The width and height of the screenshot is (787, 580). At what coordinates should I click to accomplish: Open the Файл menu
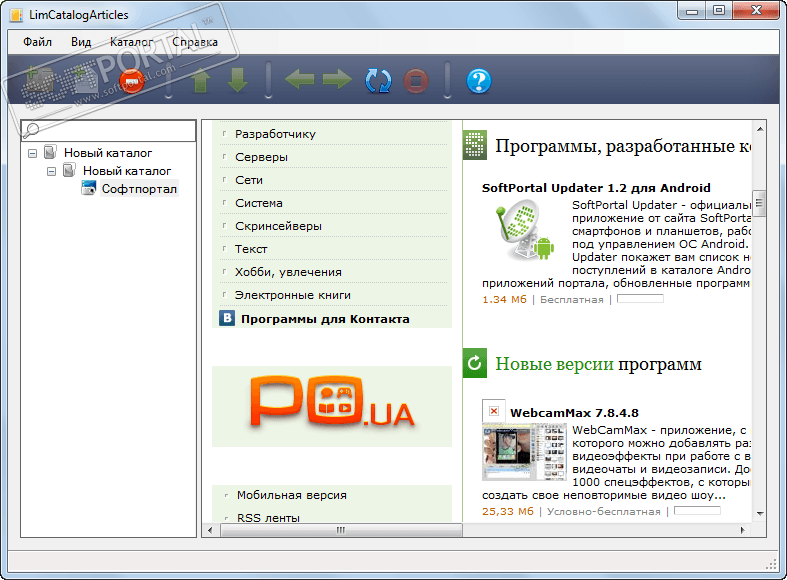pos(37,42)
